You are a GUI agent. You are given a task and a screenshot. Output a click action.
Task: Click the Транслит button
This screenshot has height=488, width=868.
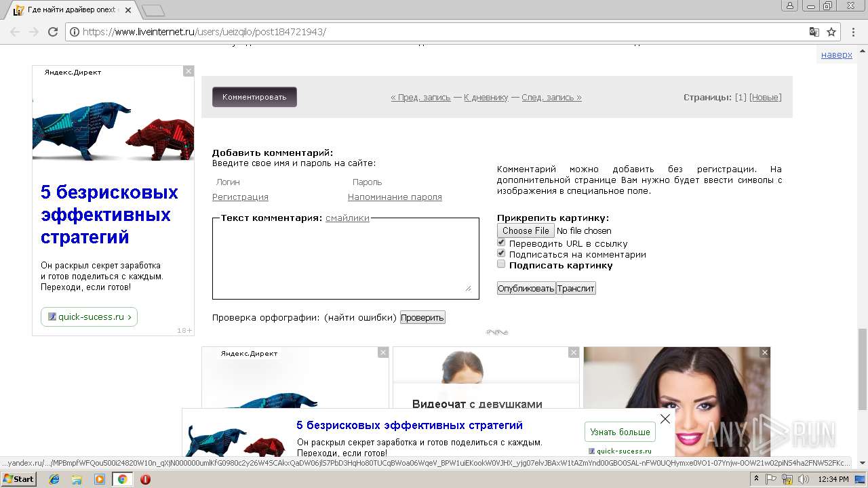point(576,288)
